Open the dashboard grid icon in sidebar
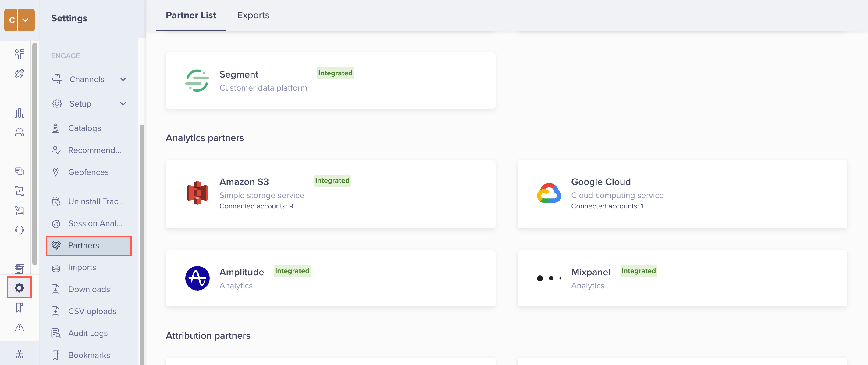Image resolution: width=868 pixels, height=365 pixels. point(19,54)
